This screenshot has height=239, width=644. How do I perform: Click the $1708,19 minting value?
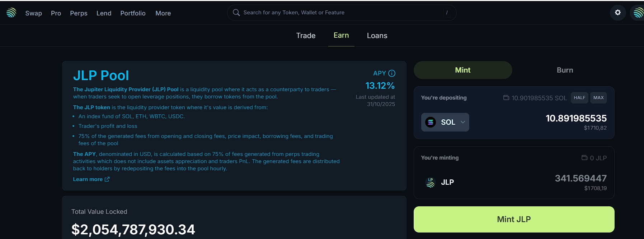(x=596, y=188)
